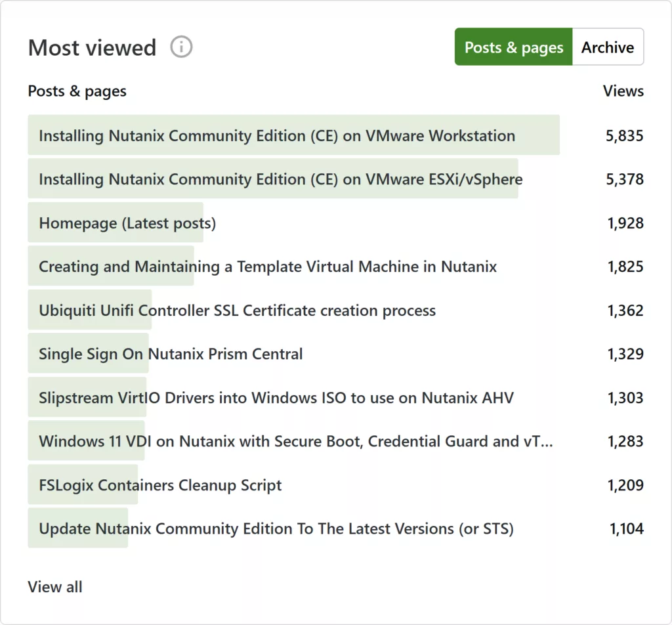Open the Homepage (Latest posts) entry

127,223
